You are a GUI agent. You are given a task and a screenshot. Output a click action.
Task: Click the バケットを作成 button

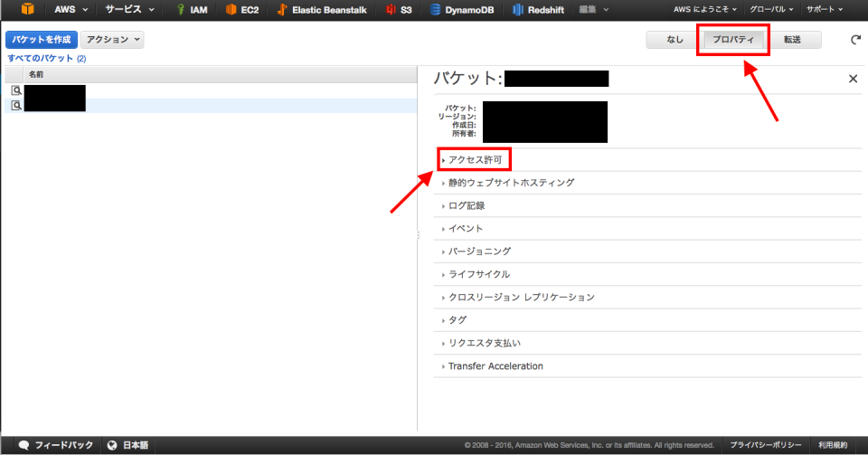[x=41, y=40]
